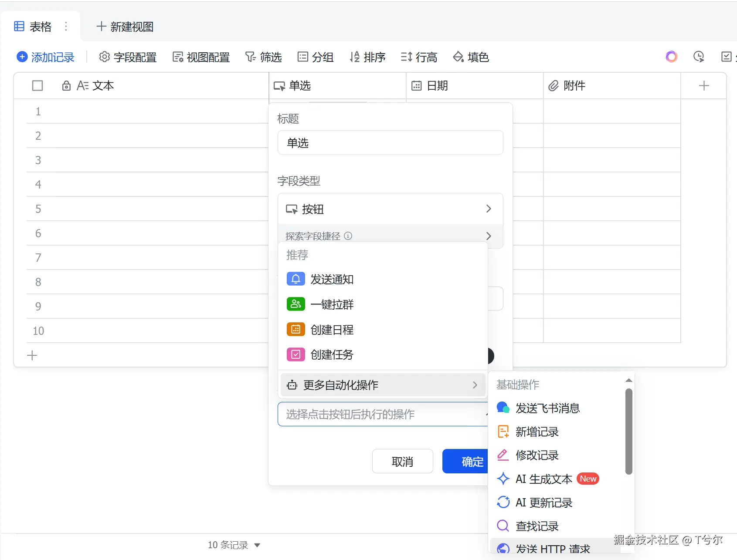Click the 标题 title input field
The height and width of the screenshot is (560, 737).
[x=391, y=142]
